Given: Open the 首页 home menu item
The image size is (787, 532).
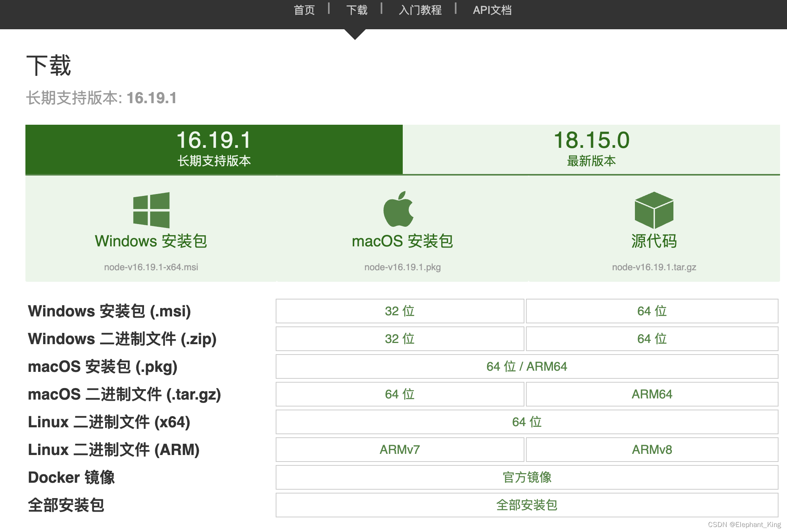Looking at the screenshot, I should pos(304,10).
